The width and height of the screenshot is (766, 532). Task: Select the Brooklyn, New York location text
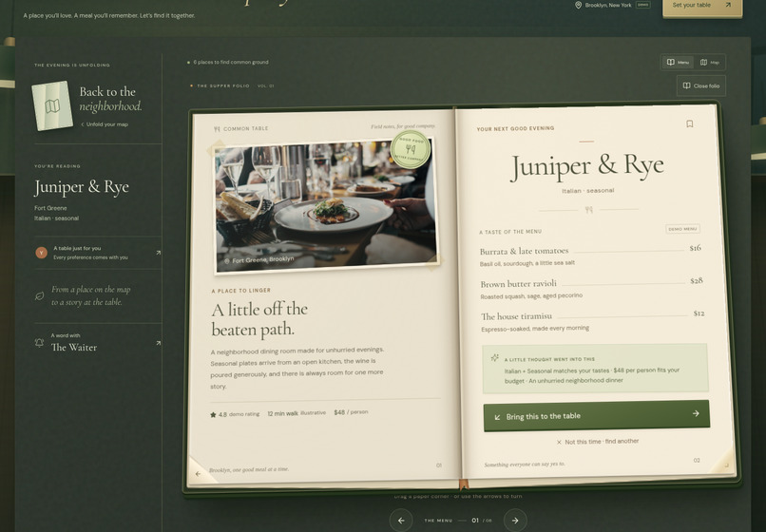608,5
